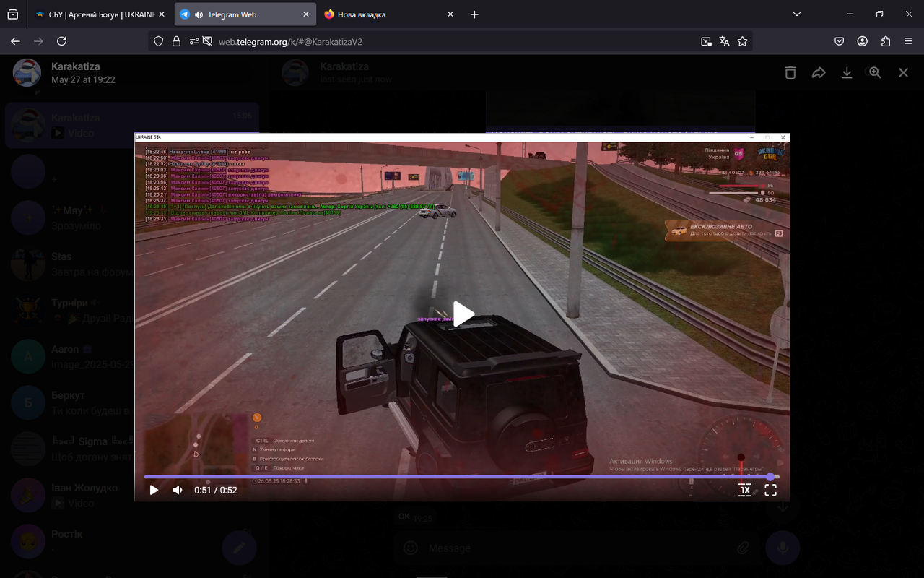Focus the web.telegram.org address field

451,41
